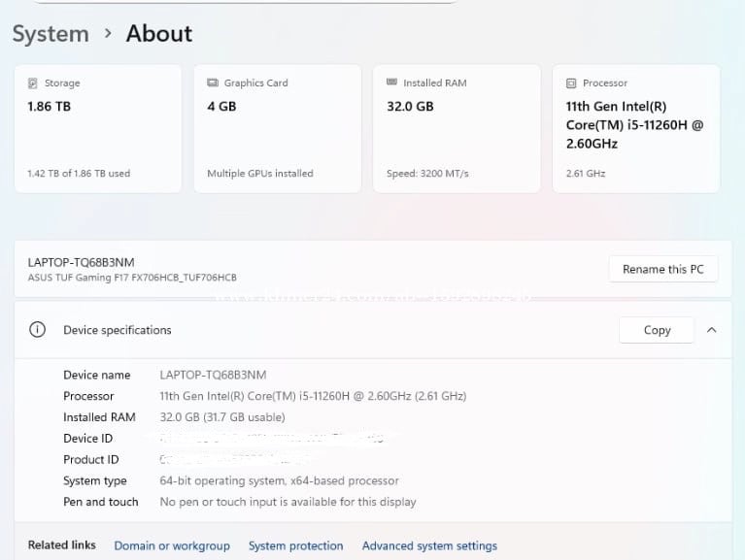Select the 32.0 GB Installed RAM card

(457, 129)
